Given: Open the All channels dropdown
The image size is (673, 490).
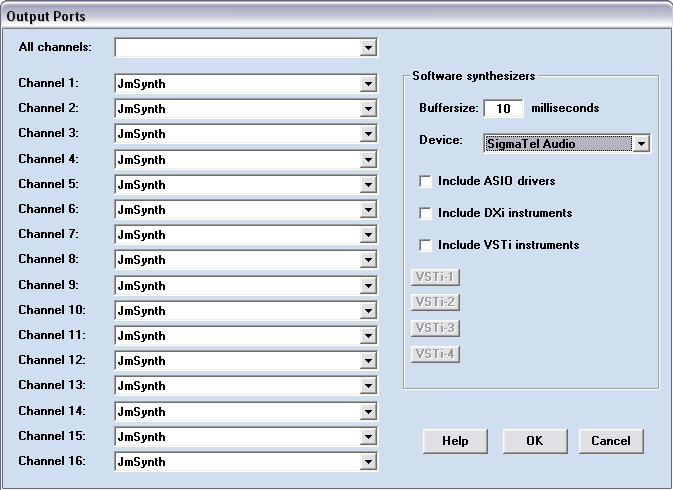Looking at the screenshot, I should (246, 48).
